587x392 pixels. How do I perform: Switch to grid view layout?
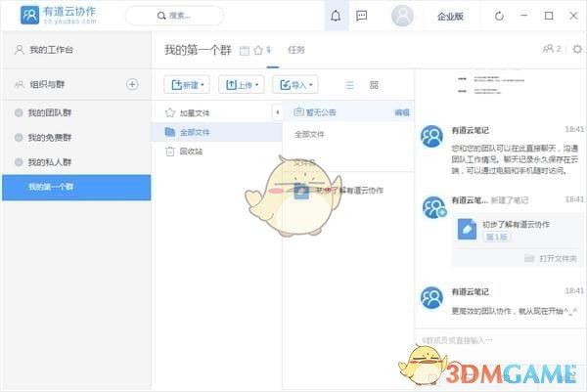click(x=374, y=85)
